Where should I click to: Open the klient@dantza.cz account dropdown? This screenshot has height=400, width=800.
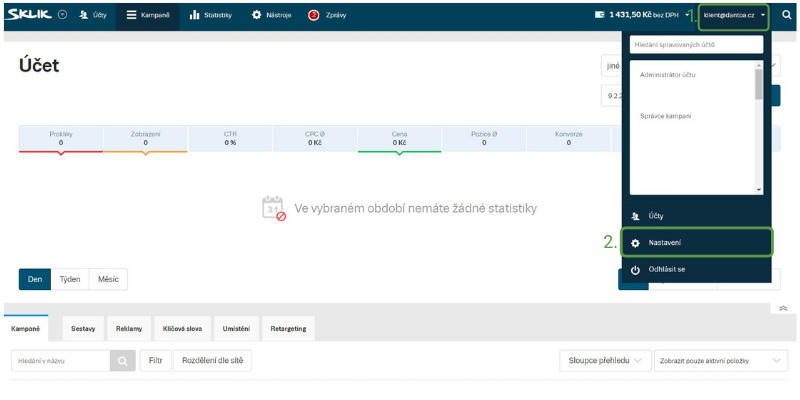point(734,15)
